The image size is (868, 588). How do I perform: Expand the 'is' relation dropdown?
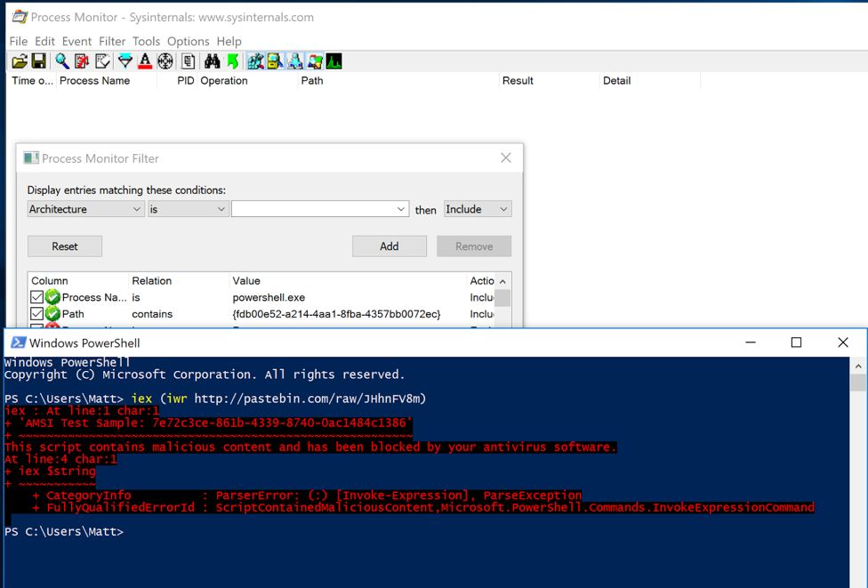[x=187, y=209]
